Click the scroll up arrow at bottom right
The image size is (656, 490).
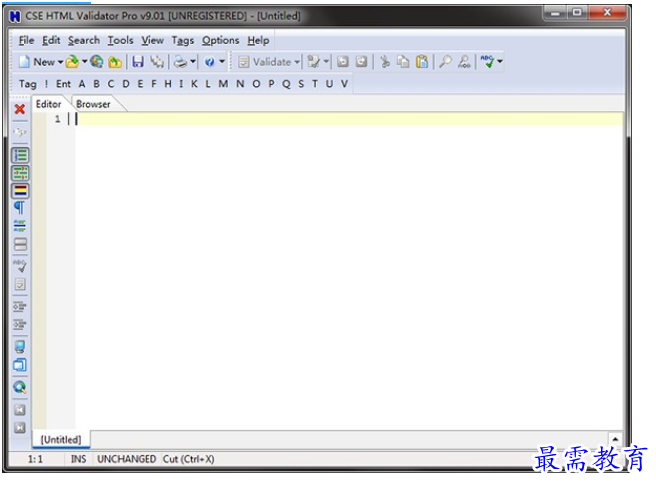(x=615, y=439)
